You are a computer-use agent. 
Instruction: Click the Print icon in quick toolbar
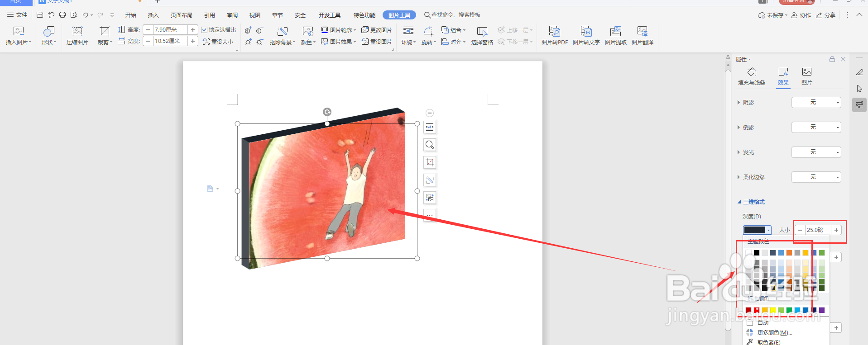62,15
